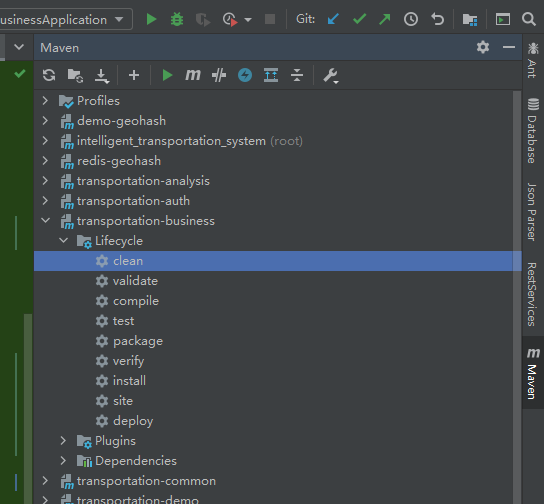Click the Reload All Maven Projects icon
The width and height of the screenshot is (544, 504).
[x=49, y=75]
